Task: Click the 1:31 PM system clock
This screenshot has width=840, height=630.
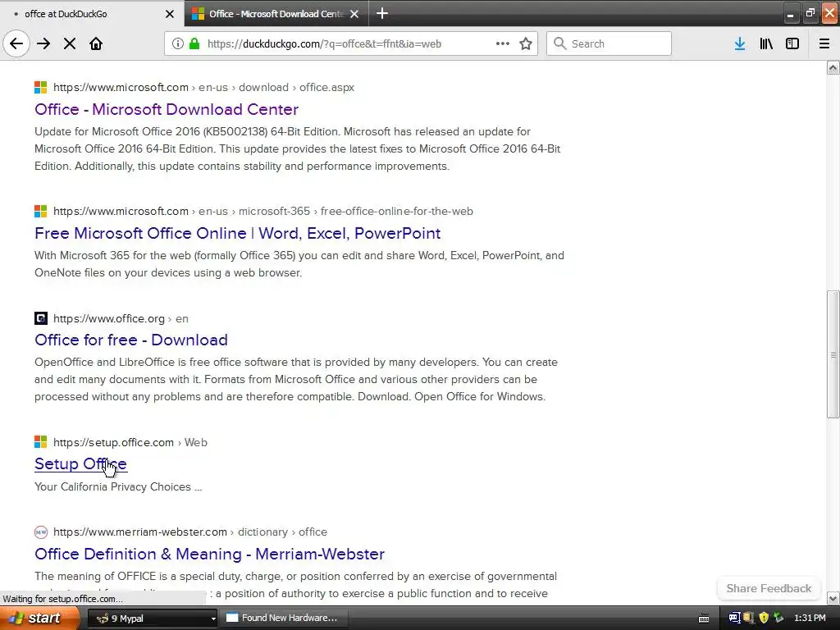Action: (x=810, y=619)
